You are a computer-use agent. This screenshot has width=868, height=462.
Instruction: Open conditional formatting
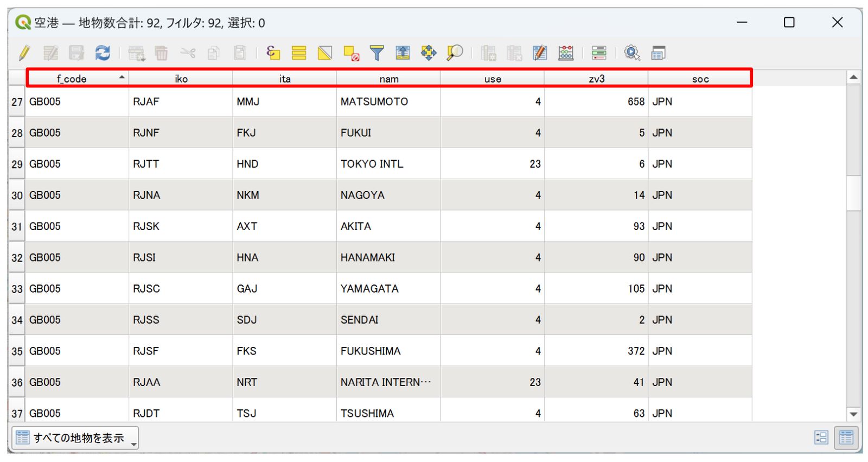pyautogui.click(x=599, y=53)
